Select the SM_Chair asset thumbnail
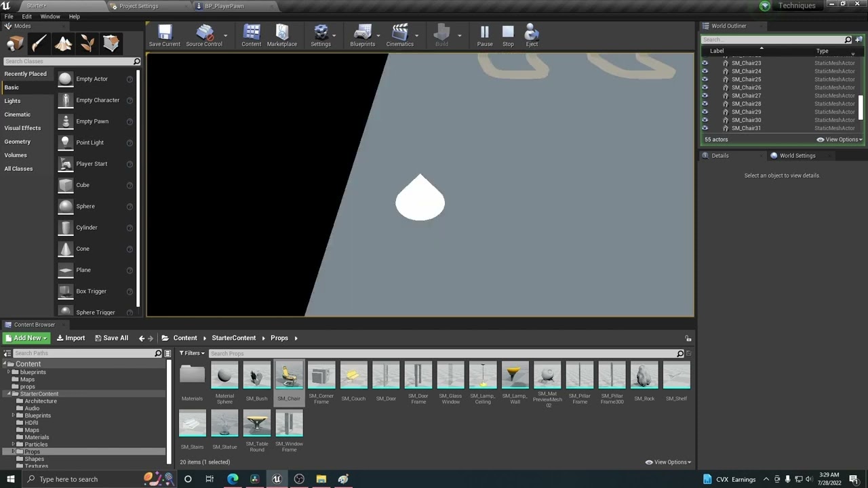The height and width of the screenshot is (488, 868). coord(289,376)
